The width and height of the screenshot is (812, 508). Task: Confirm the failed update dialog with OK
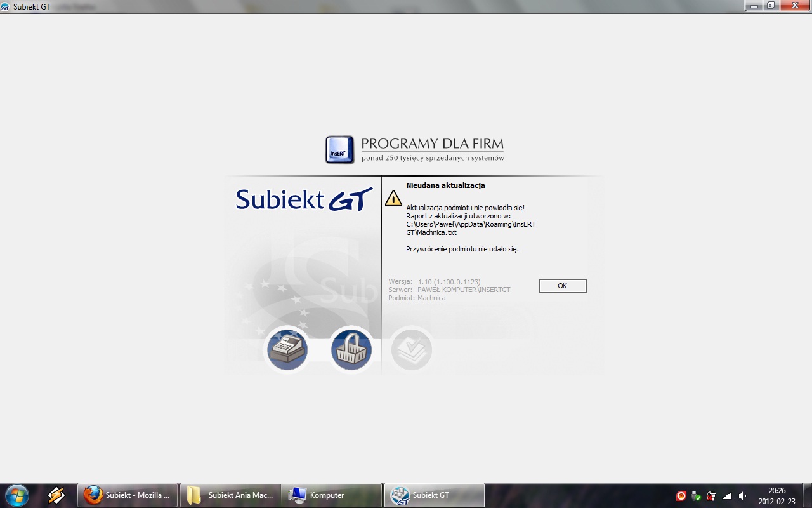(563, 286)
